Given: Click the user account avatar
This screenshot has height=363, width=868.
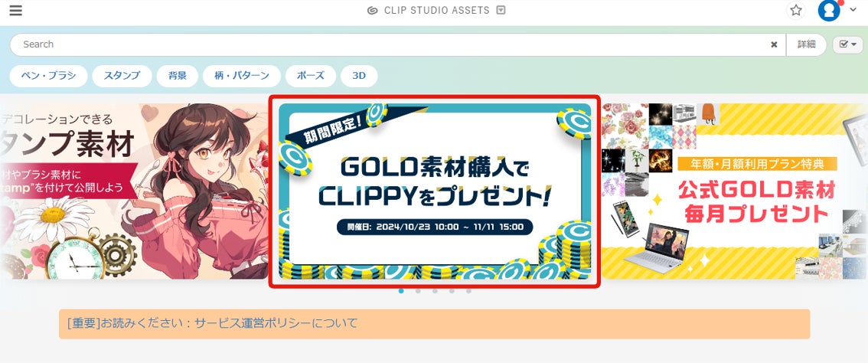Looking at the screenshot, I should tap(829, 11).
